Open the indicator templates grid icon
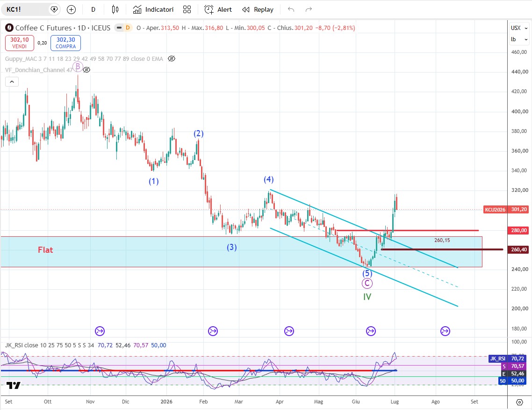 tap(187, 9)
